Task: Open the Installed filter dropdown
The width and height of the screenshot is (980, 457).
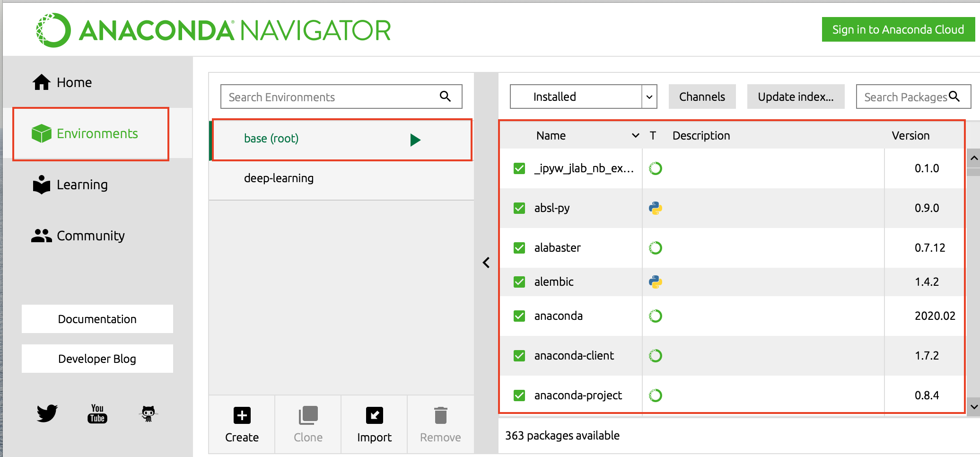Action: pyautogui.click(x=650, y=97)
